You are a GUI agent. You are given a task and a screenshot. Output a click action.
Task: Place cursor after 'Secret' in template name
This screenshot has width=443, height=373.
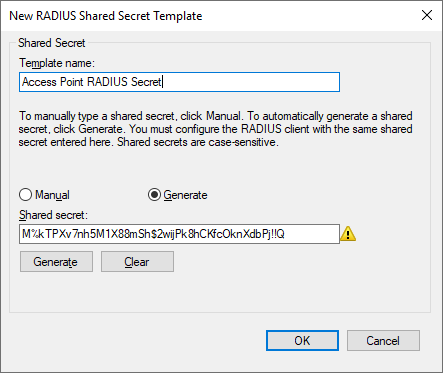[x=162, y=82]
